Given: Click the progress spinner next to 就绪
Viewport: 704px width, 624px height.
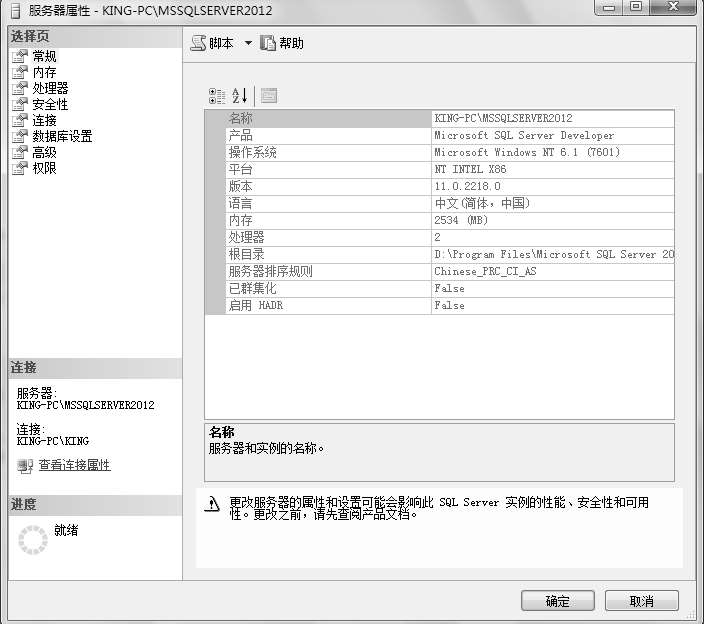Looking at the screenshot, I should [33, 540].
